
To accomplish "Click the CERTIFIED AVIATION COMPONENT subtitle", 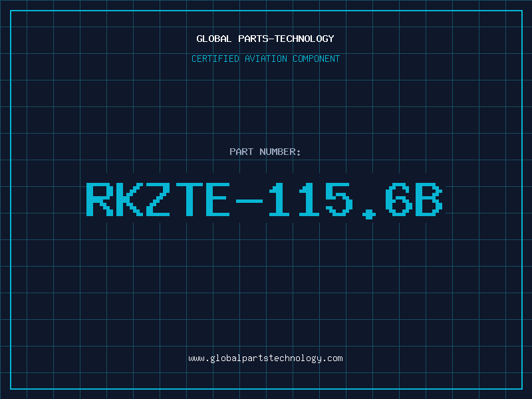I will pyautogui.click(x=265, y=59).
